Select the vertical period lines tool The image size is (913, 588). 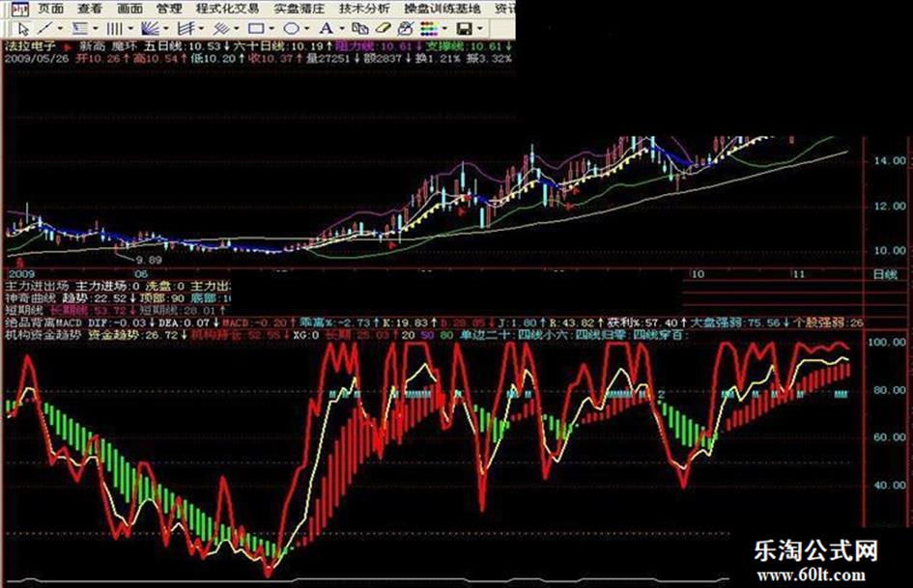(x=115, y=28)
